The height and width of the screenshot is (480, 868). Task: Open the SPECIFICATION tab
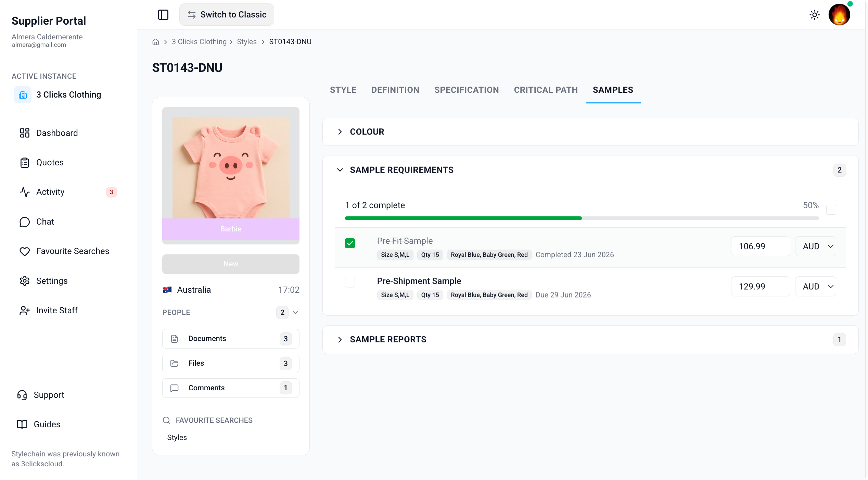point(467,90)
